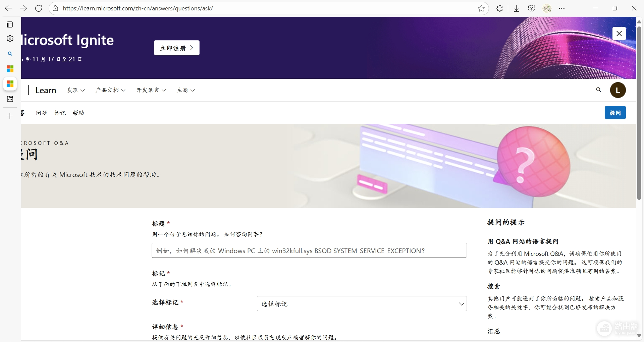Image resolution: width=644 pixels, height=342 pixels.
Task: Search Microsoft Learn with magnifier icon
Action: [x=599, y=90]
